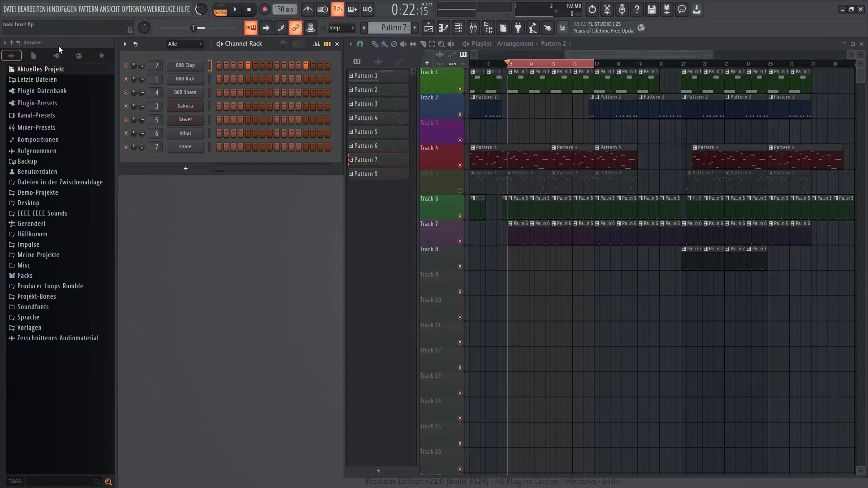Adjust the BPM tempo input field
Screen dimensions: 868x488
click(284, 9)
